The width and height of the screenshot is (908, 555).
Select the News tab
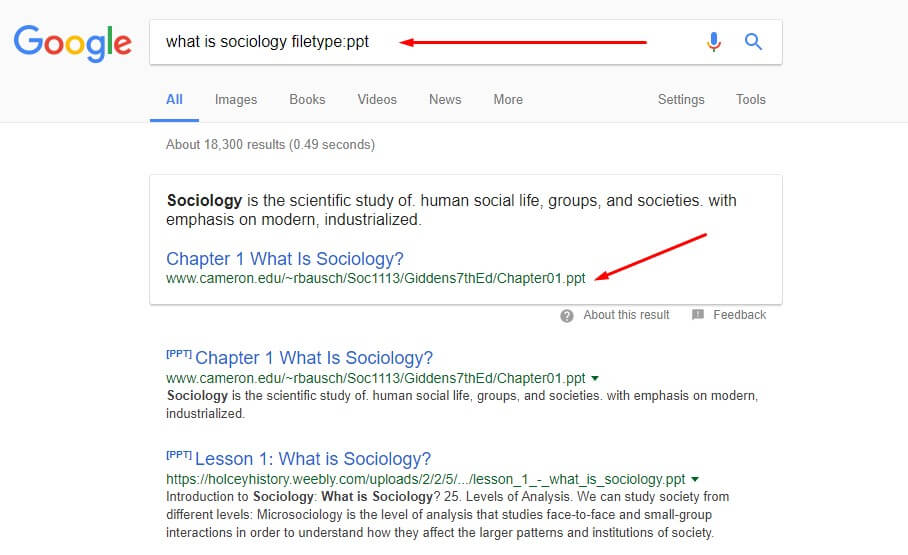[x=445, y=100]
